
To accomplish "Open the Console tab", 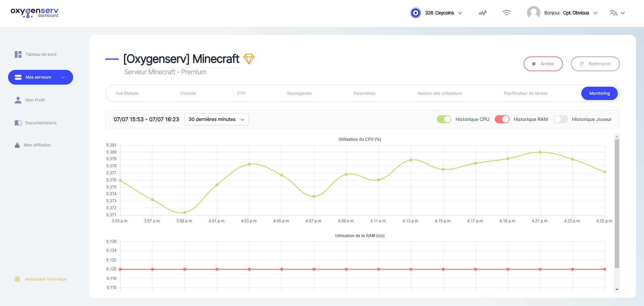I will 188,93.
